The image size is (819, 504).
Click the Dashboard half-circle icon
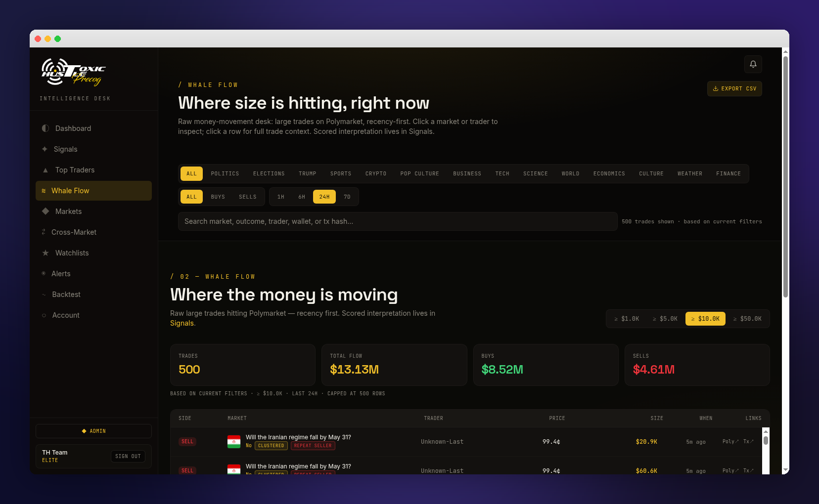[x=45, y=128]
